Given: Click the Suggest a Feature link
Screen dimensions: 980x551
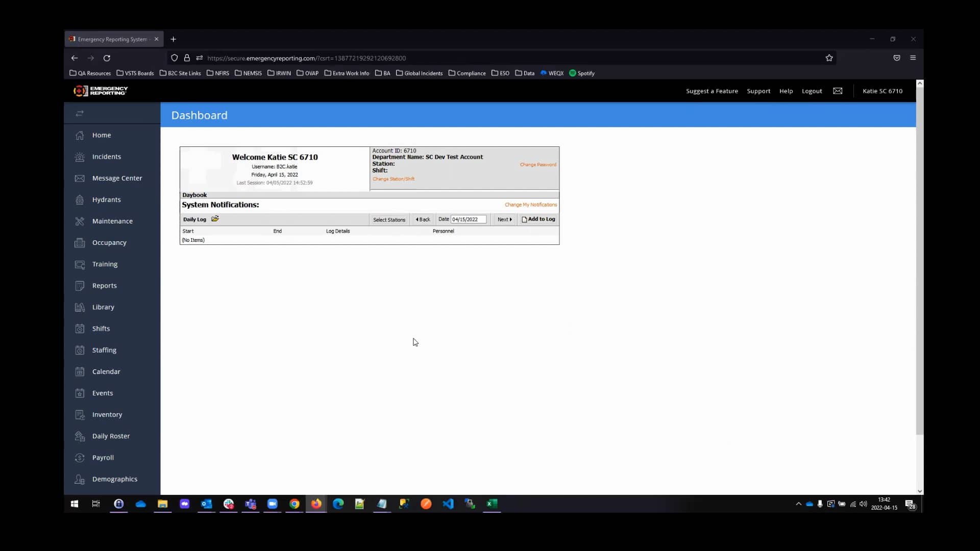Looking at the screenshot, I should coord(712,91).
